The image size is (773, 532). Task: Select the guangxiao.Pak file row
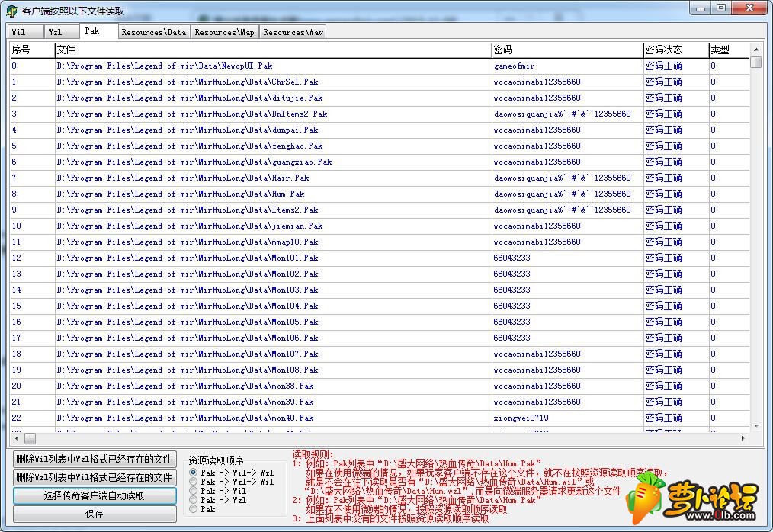[380, 162]
